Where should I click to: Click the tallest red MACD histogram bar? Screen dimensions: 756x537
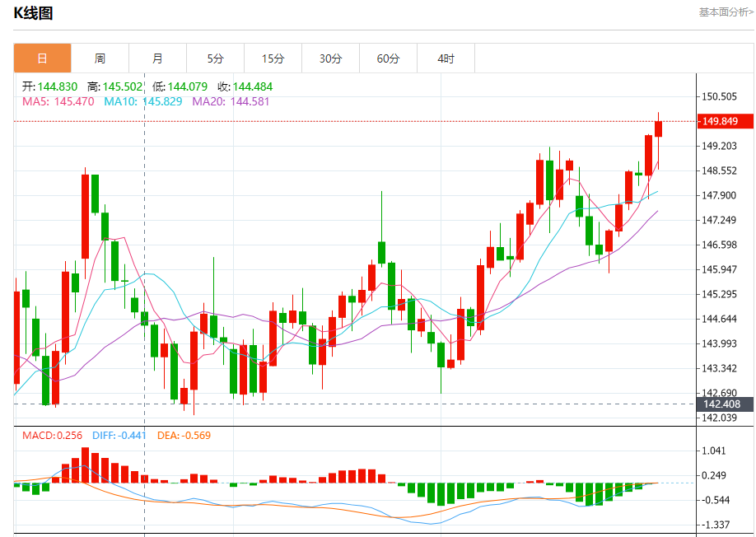(86, 465)
